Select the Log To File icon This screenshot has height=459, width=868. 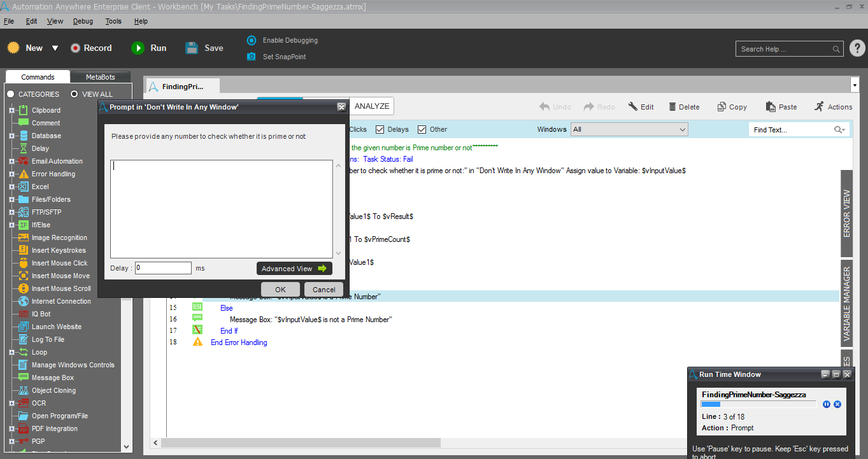22,339
